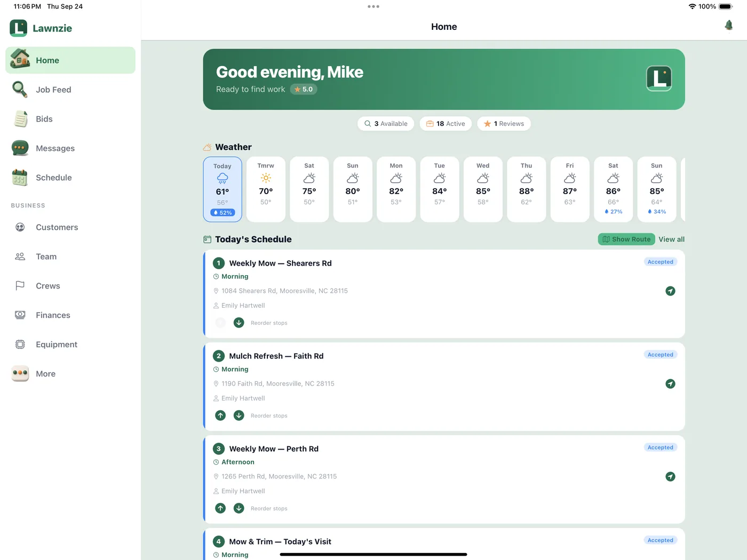747x560 pixels.
Task: Go to Bids section
Action: (x=70, y=119)
